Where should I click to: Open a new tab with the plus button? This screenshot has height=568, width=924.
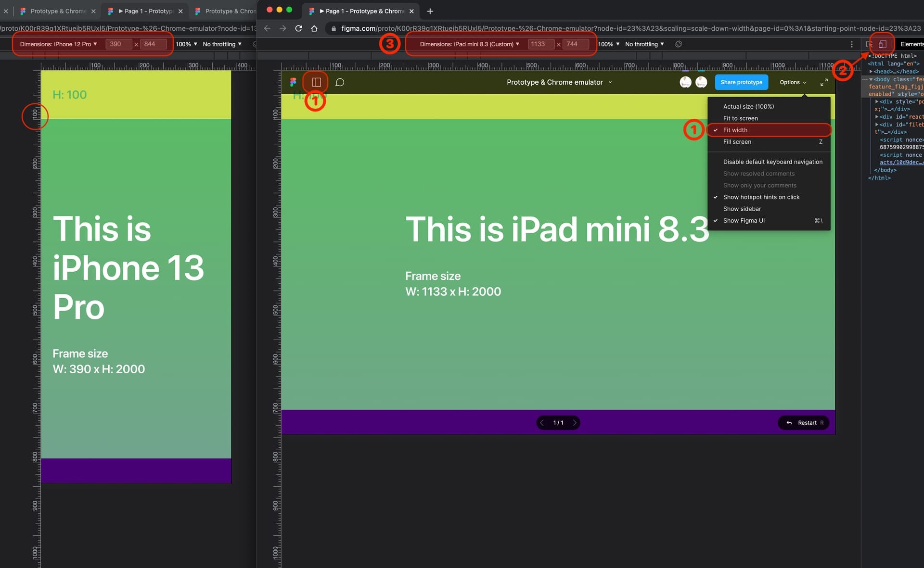pyautogui.click(x=430, y=11)
